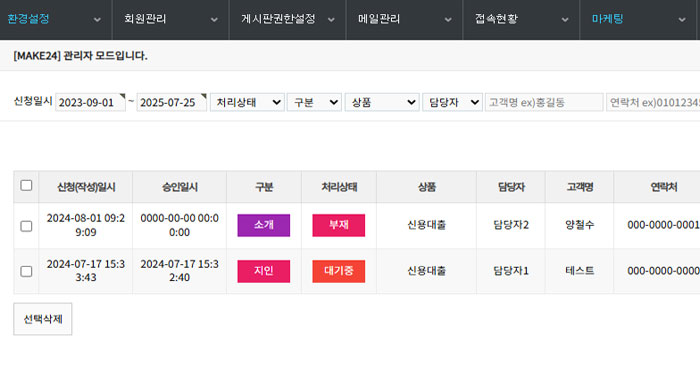Viewport: 700px width, 376px height.
Task: Expand the 접속현황 menu chevron
Action: coord(565,20)
